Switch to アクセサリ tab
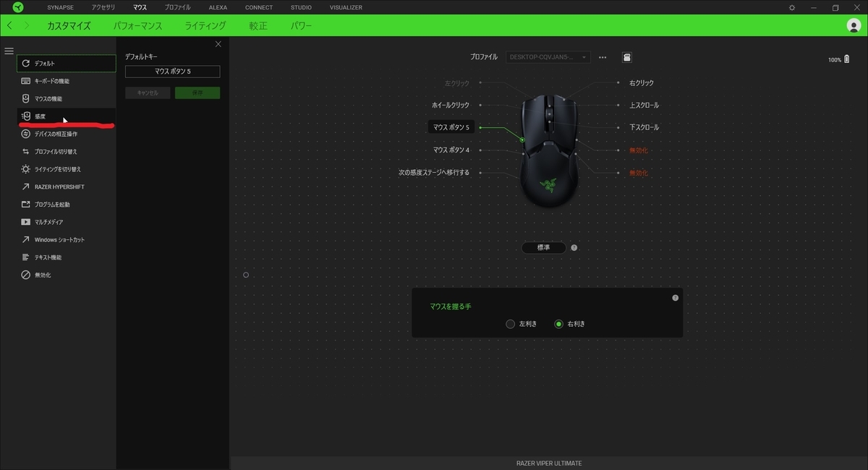This screenshot has height=470, width=868. 103,7
